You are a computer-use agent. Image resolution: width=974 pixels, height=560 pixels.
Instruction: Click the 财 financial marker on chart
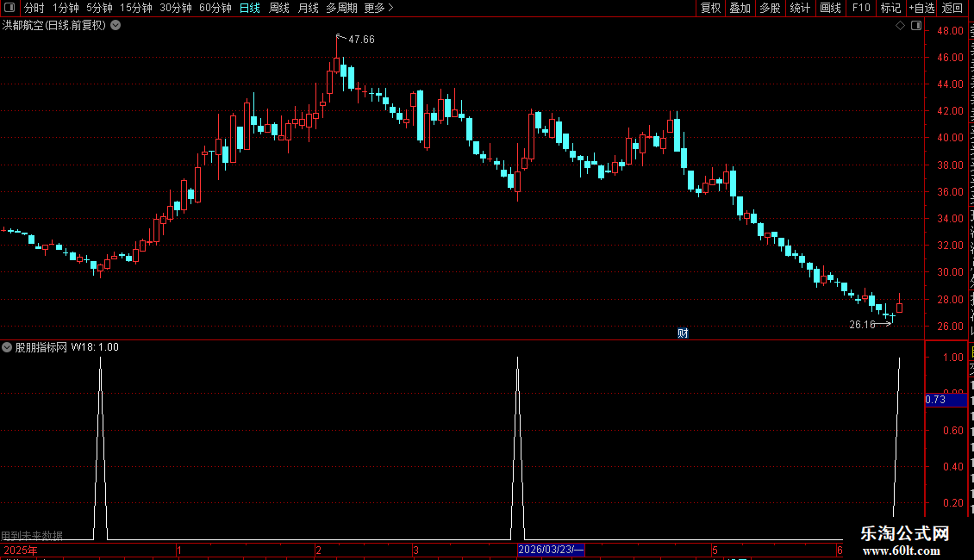683,333
